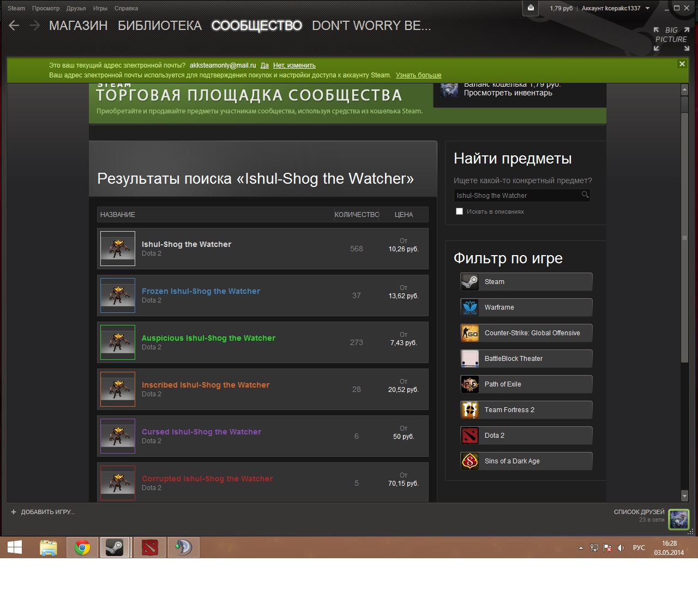Click the search magnifier icon

[x=585, y=195]
